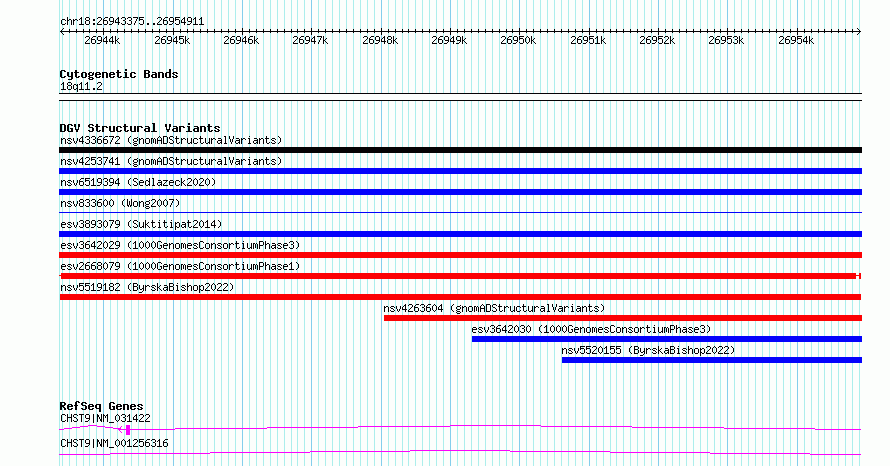This screenshot has height=466, width=890.
Task: Click the 26947k ruler position
Action: pyautogui.click(x=310, y=40)
